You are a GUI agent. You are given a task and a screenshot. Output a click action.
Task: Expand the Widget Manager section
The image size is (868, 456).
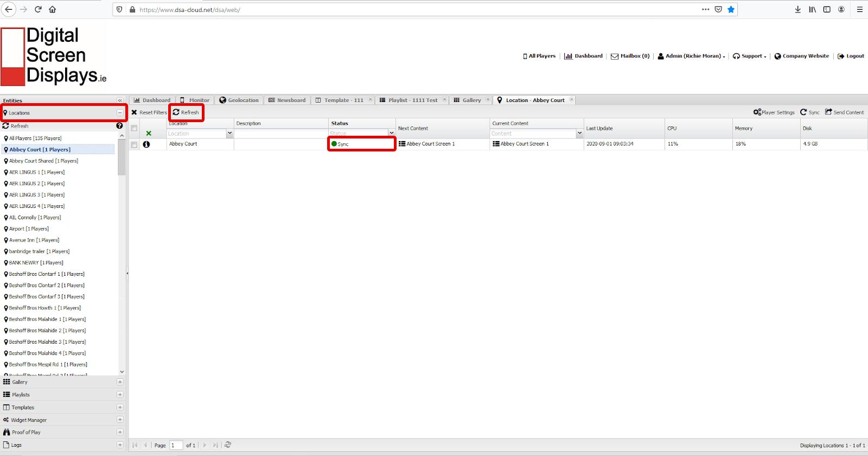(x=120, y=420)
